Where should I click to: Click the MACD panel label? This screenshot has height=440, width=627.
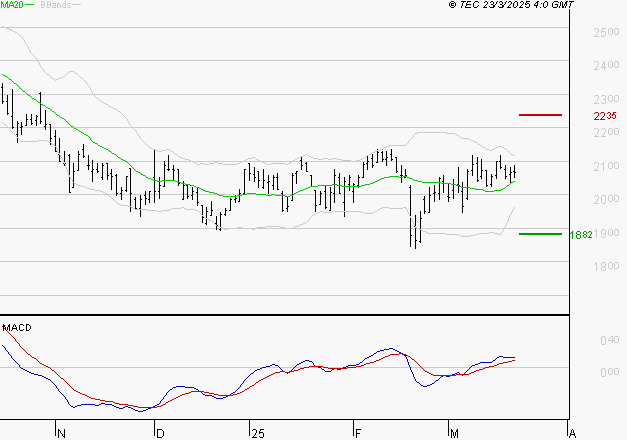tap(17, 327)
